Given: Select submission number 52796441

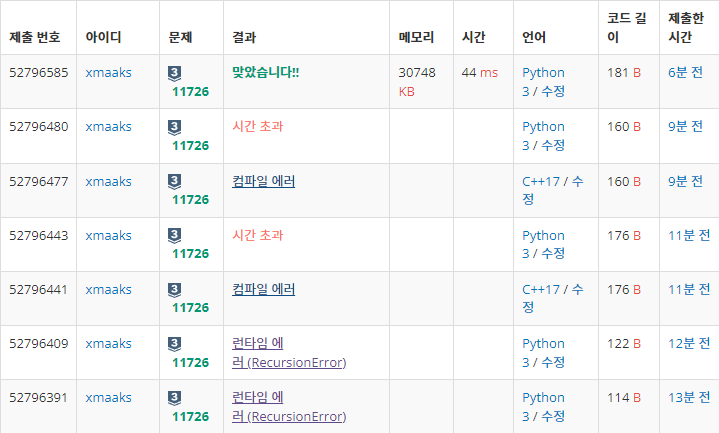Looking at the screenshot, I should pyautogui.click(x=39, y=290).
